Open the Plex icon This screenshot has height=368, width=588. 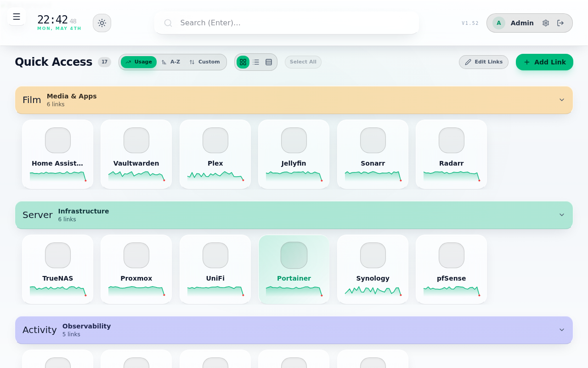(x=215, y=140)
